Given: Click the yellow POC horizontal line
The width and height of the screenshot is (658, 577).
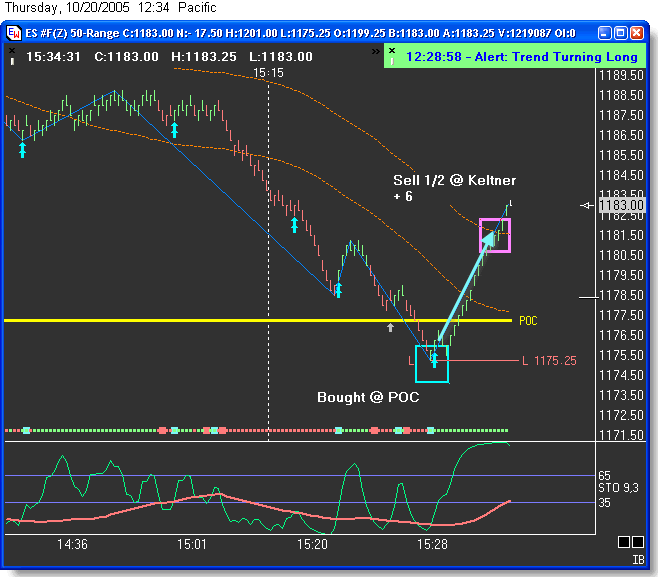Looking at the screenshot, I should point(250,320).
